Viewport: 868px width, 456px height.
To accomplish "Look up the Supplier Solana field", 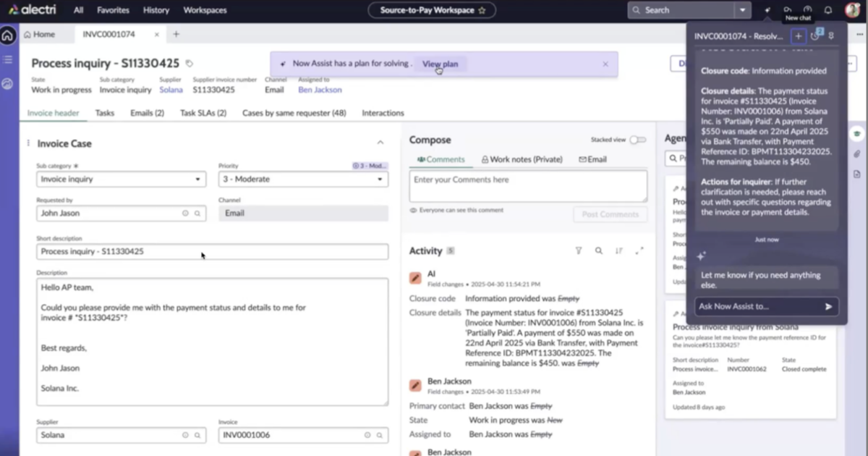I will coord(197,435).
